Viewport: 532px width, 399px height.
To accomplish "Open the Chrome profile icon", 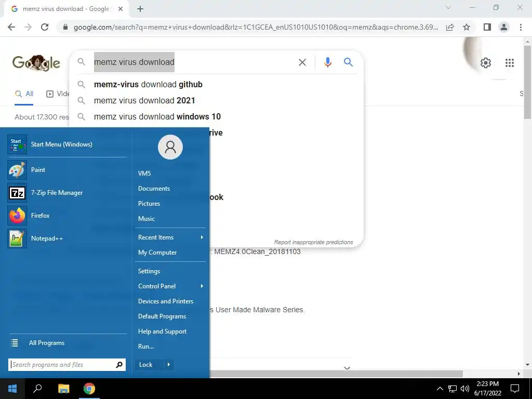I will coord(504,27).
